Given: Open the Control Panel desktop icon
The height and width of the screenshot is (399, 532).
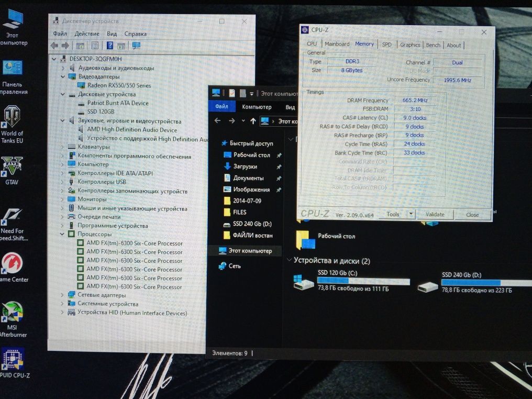Looking at the screenshot, I should (x=13, y=77).
